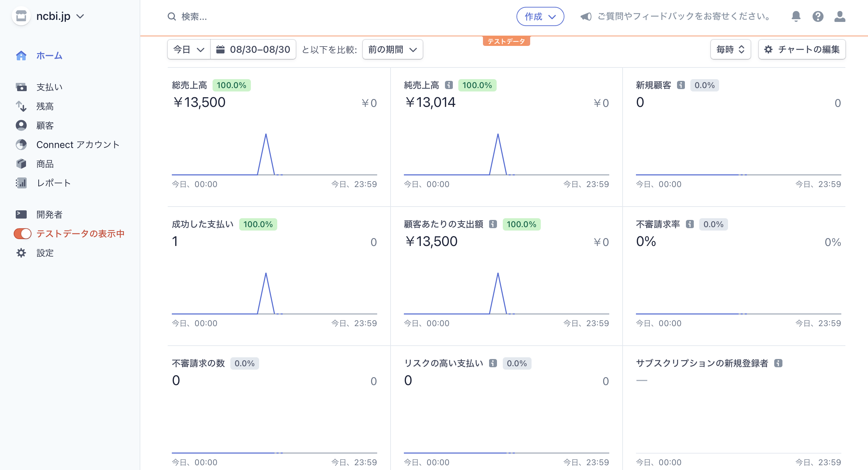Click the 純売上高 info badge
868x470 pixels.
(449, 85)
